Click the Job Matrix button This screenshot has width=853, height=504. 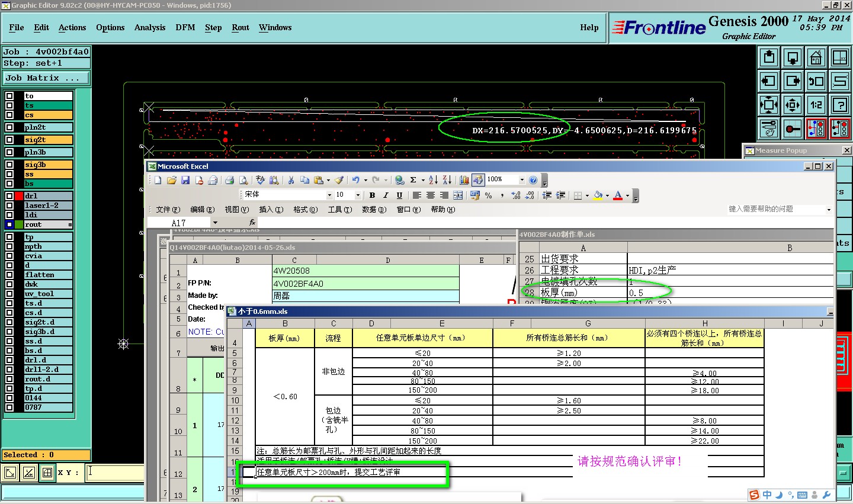46,78
